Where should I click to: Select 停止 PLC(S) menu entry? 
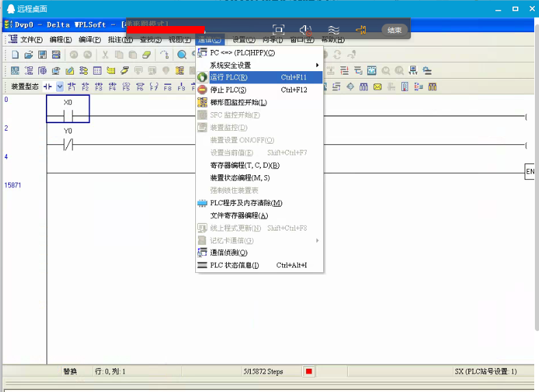(x=260, y=90)
